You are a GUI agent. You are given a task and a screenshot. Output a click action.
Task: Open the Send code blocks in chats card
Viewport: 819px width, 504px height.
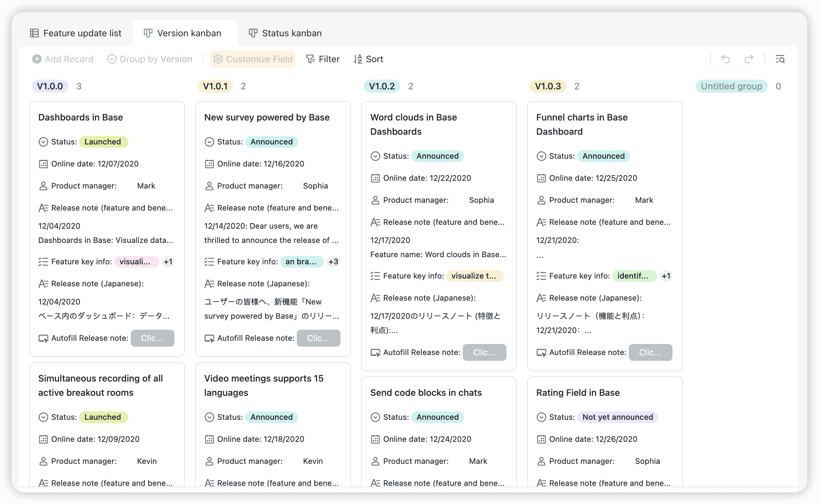point(426,393)
